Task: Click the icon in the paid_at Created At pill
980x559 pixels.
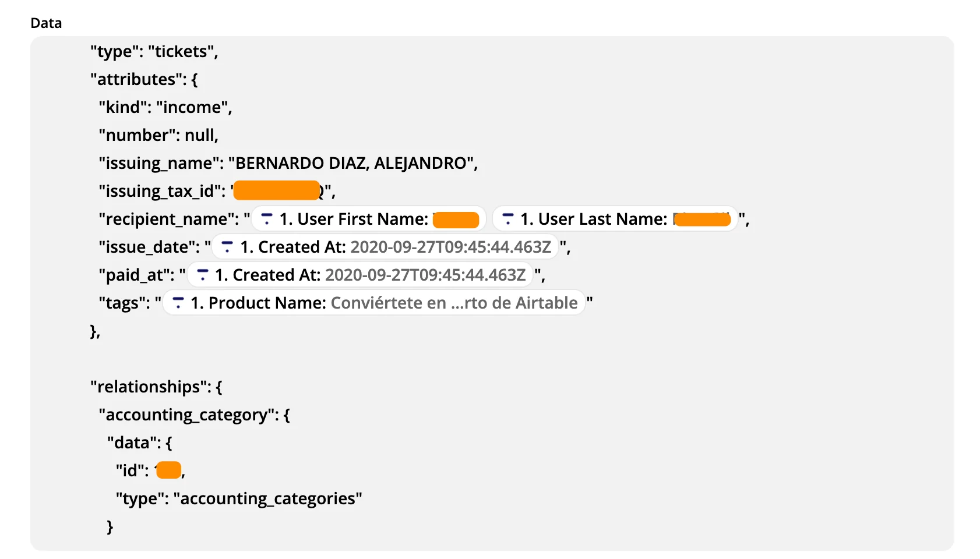Action: click(202, 275)
